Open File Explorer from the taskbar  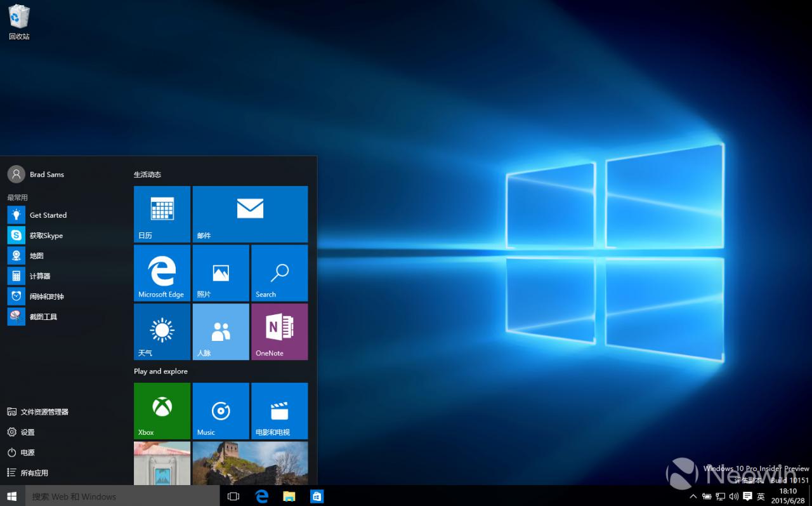coord(289,496)
